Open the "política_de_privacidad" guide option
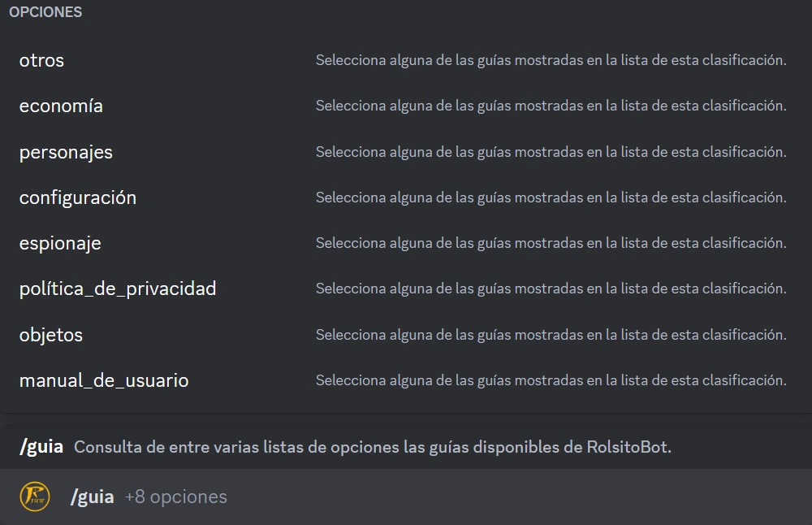This screenshot has width=812, height=525. click(118, 289)
